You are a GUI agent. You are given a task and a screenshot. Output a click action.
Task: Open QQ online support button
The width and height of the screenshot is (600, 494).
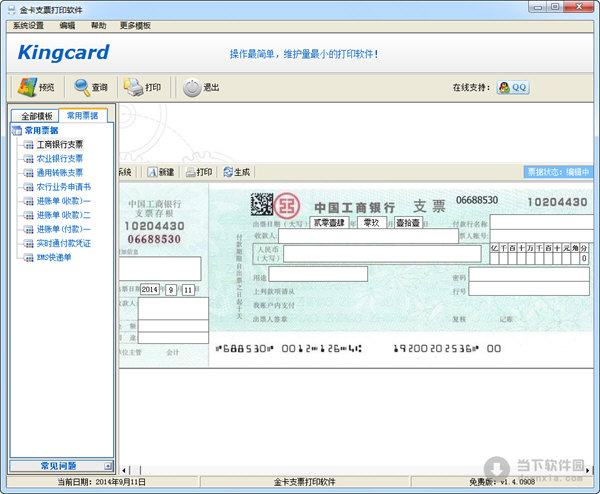coord(513,87)
